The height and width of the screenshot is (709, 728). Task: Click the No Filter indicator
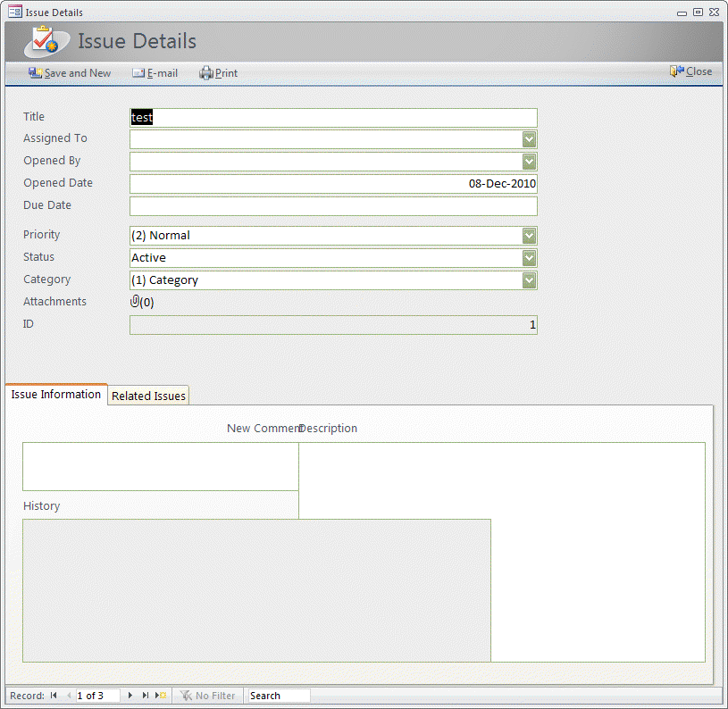pos(208,695)
